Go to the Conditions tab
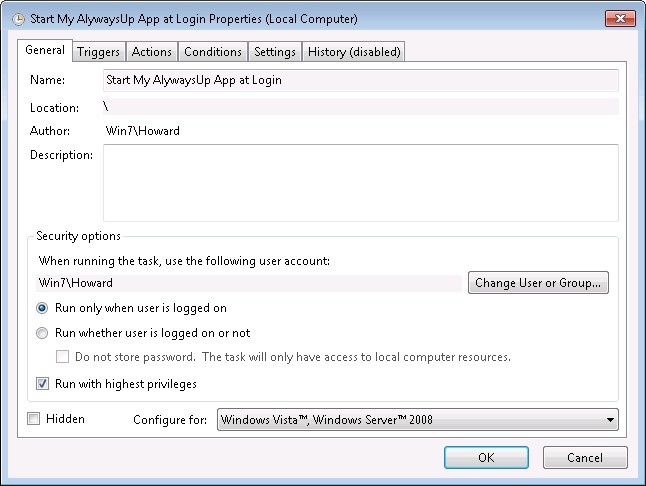 (x=213, y=52)
